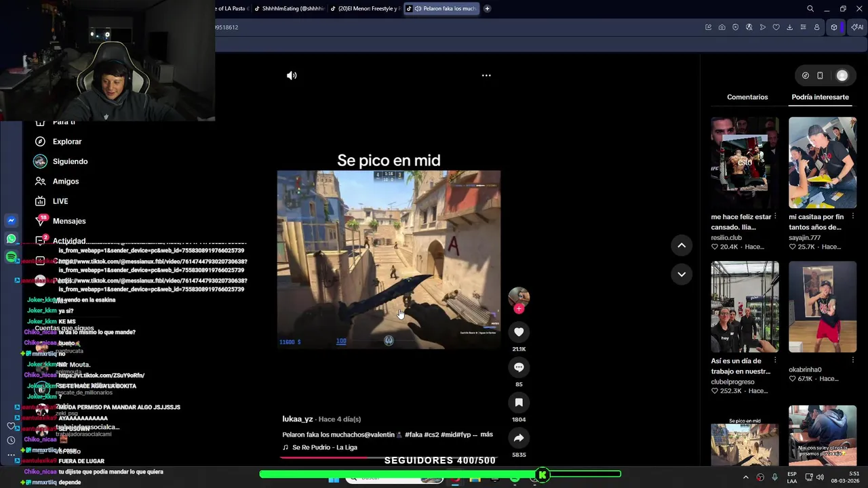This screenshot has height=488, width=868.
Task: Mute the TikTok video with the speaker icon
Action: 292,75
